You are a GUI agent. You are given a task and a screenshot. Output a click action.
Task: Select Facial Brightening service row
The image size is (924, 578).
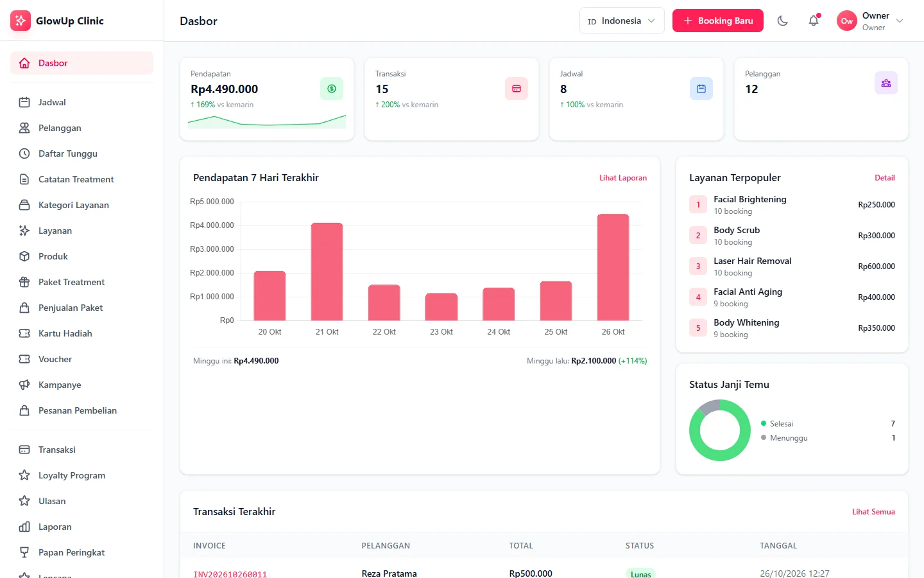pos(792,205)
